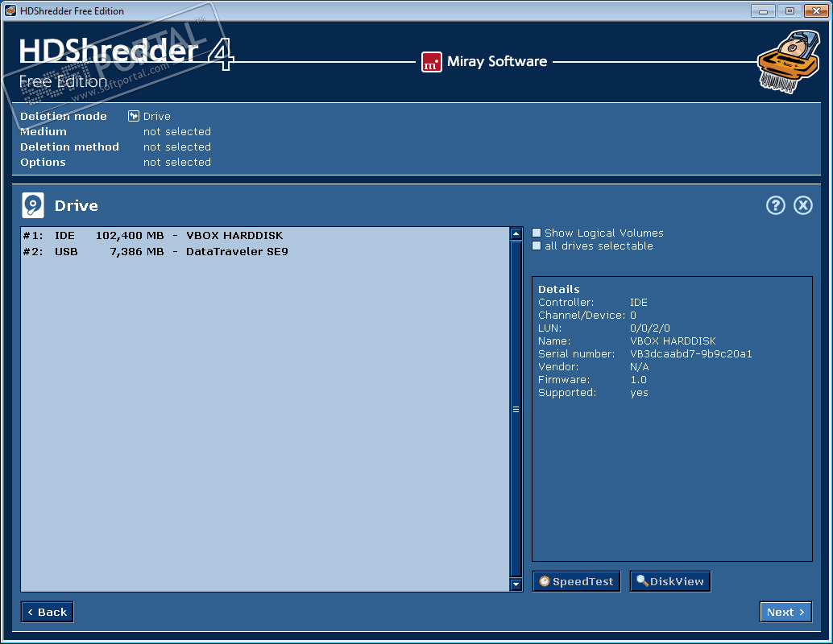Click the Details heading
Image resolution: width=833 pixels, height=644 pixels.
pyautogui.click(x=558, y=289)
